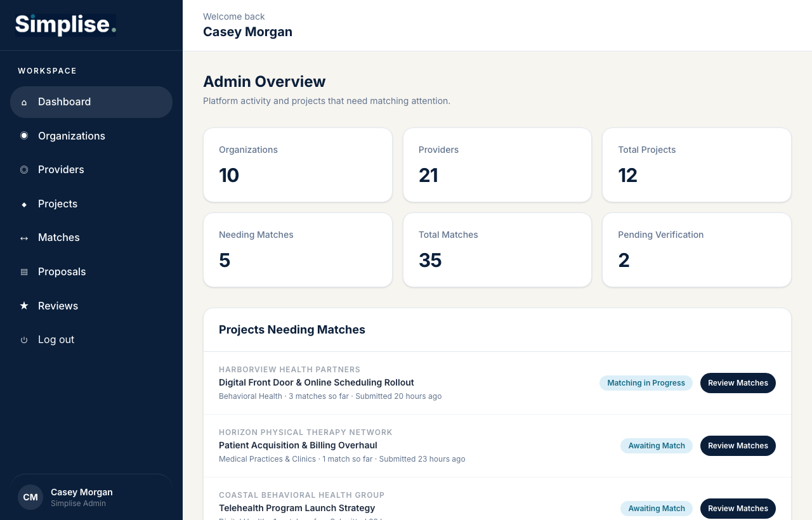Open Reviews in the sidebar

click(x=91, y=306)
